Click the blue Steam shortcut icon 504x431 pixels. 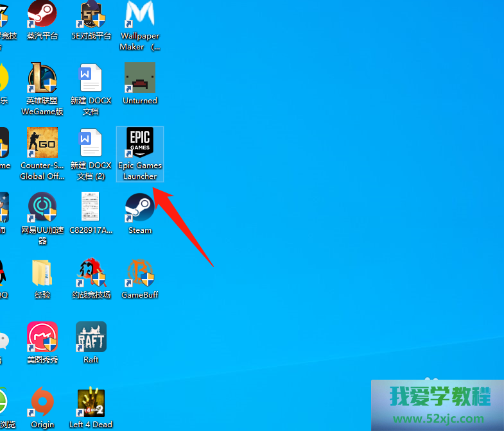point(140,208)
